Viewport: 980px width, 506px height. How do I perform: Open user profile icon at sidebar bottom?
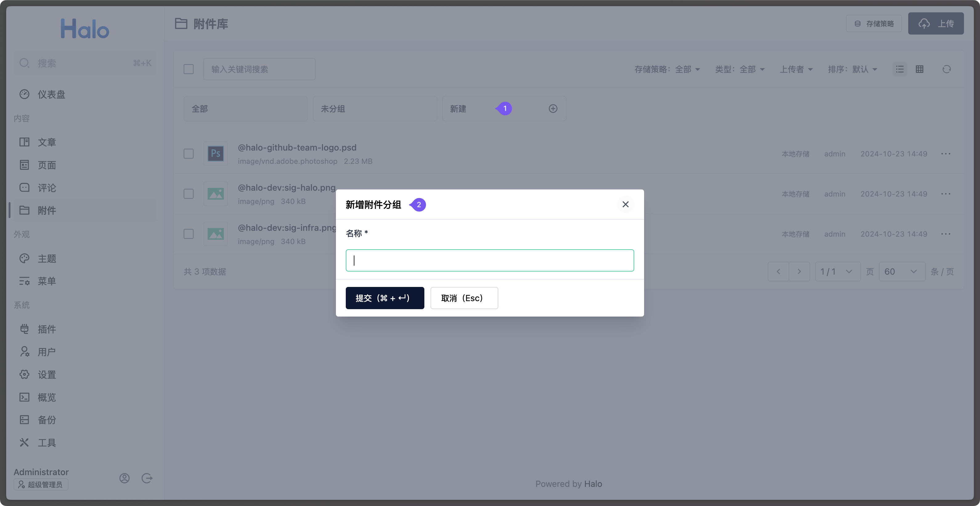click(125, 478)
